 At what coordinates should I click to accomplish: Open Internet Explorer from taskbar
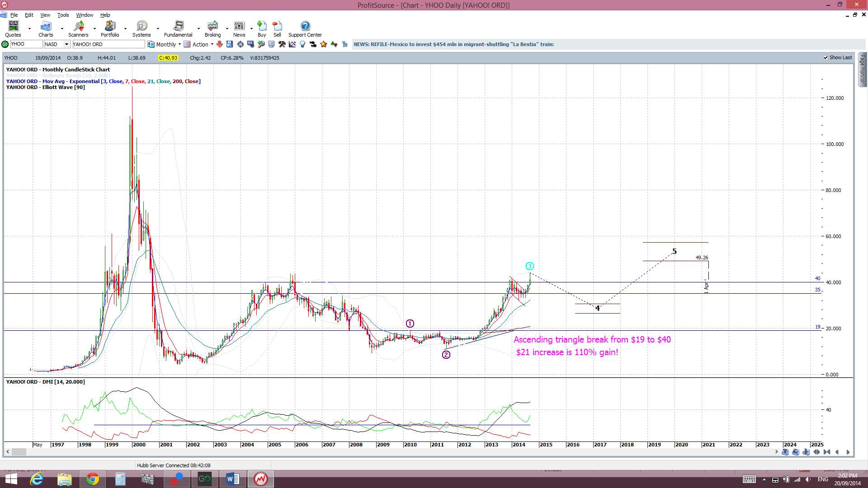(x=37, y=479)
